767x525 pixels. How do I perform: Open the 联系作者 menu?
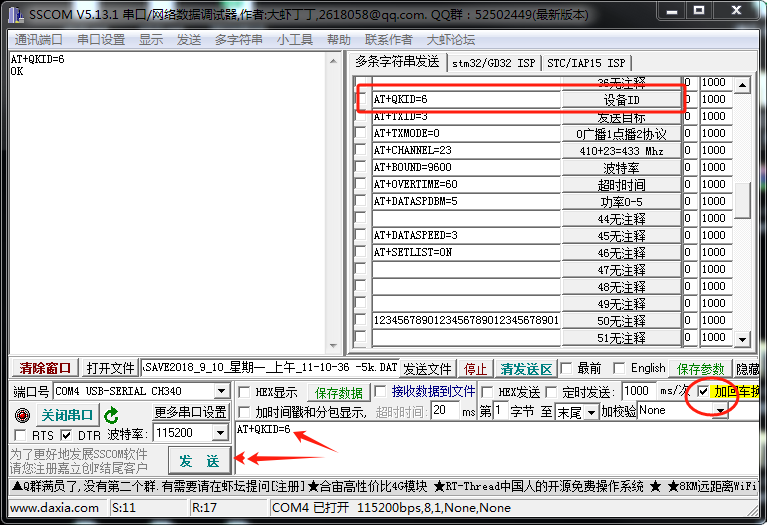coord(389,40)
